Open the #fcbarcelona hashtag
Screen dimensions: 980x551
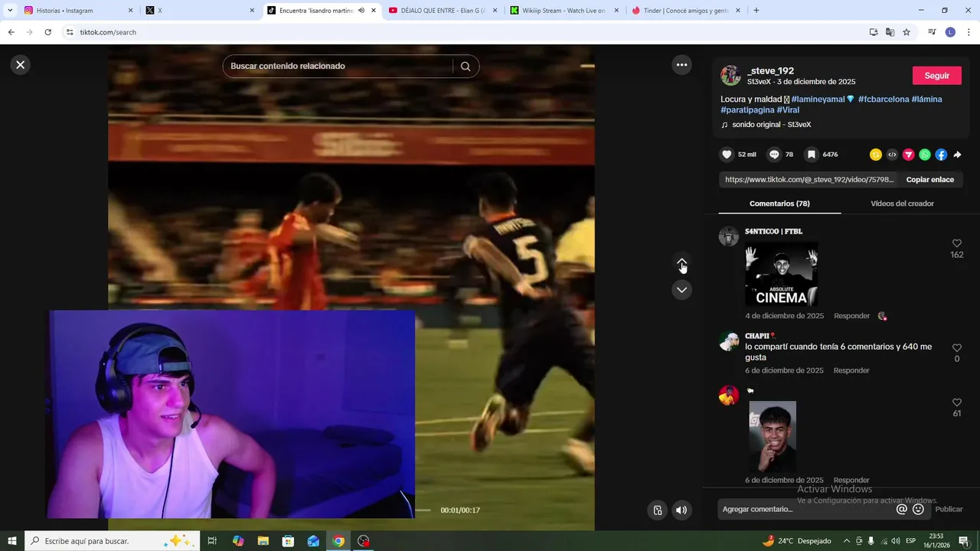point(884,99)
